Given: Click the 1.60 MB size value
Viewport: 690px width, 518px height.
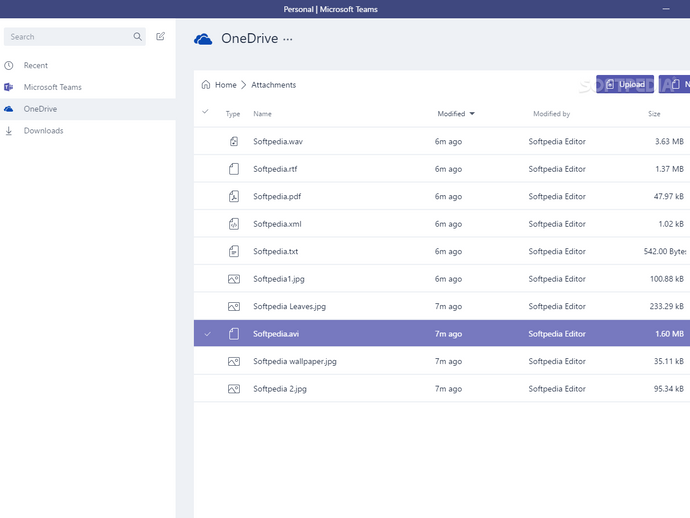Looking at the screenshot, I should click(669, 334).
